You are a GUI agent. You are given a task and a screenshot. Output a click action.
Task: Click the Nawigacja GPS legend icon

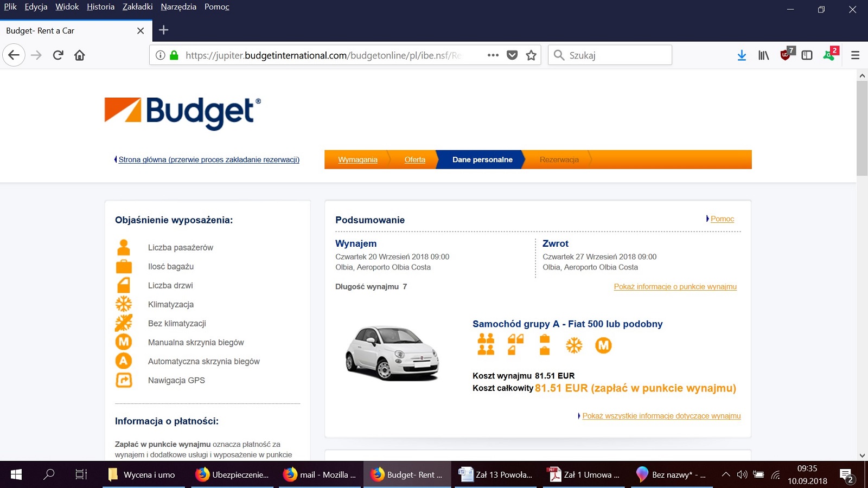[124, 380]
